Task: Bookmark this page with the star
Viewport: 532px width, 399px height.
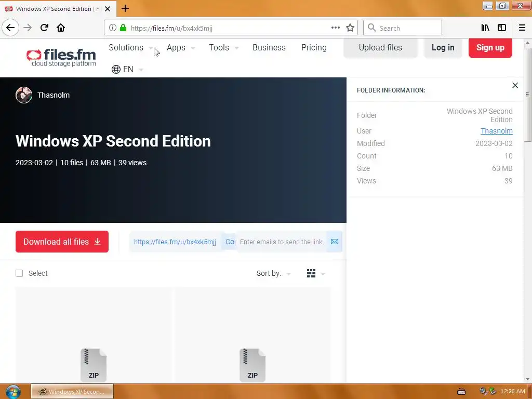Action: click(350, 28)
